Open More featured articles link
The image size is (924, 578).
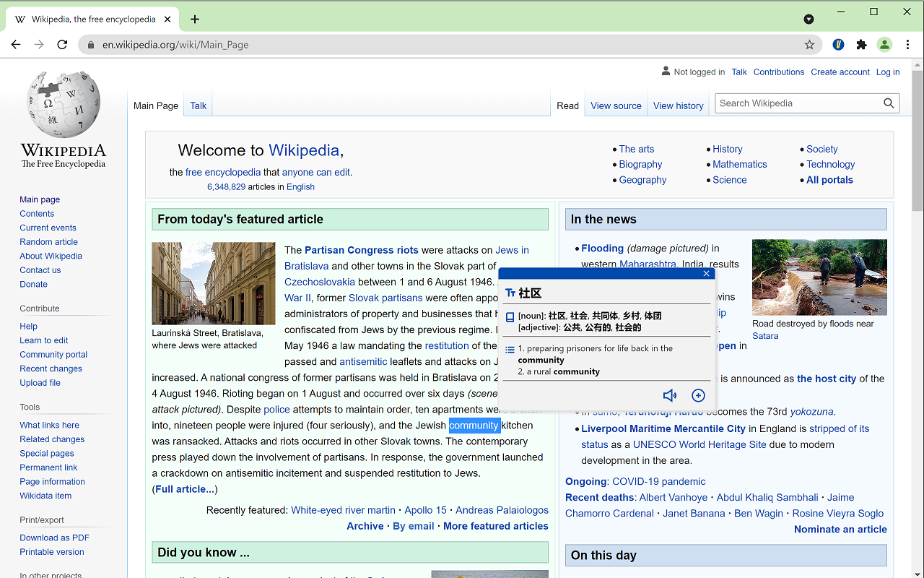(496, 526)
